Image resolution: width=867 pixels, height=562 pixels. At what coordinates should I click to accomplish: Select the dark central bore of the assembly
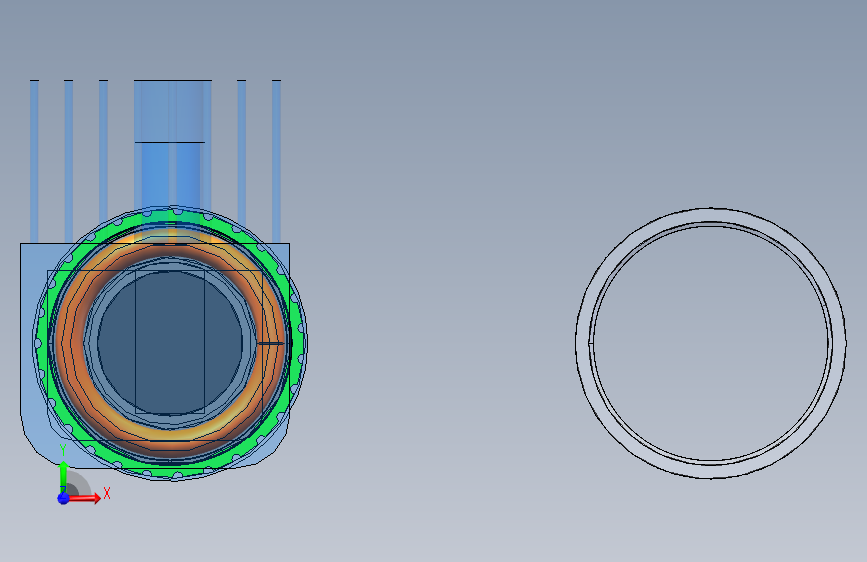(x=170, y=342)
